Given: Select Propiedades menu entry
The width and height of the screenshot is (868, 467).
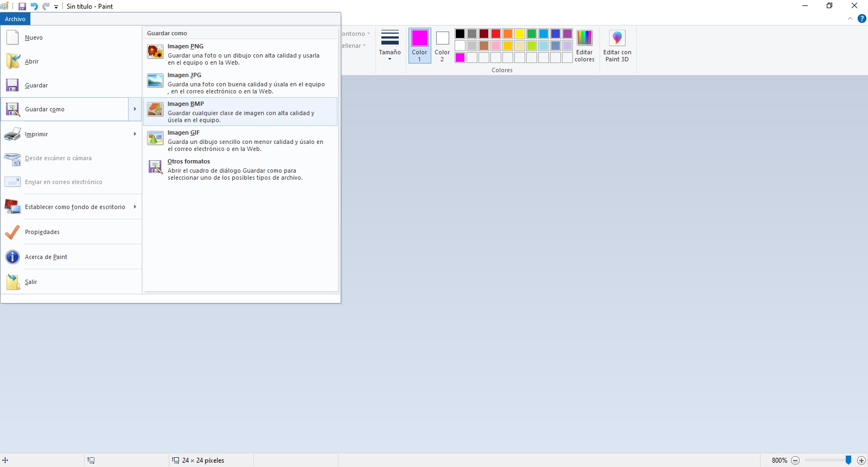Looking at the screenshot, I should pyautogui.click(x=71, y=232).
